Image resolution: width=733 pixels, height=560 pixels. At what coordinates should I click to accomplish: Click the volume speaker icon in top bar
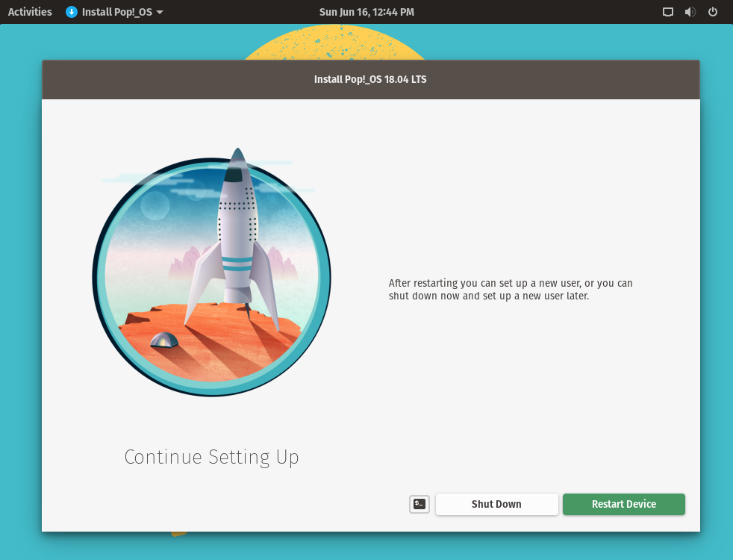point(690,12)
